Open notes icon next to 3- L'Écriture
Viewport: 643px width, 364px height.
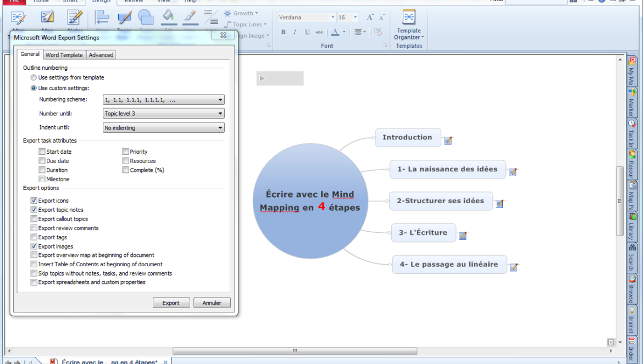click(463, 236)
